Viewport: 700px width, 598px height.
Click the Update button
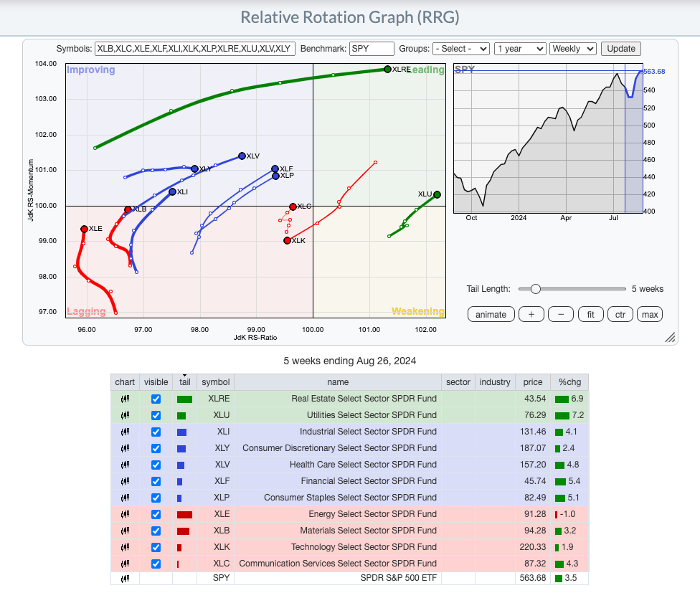[621, 49]
